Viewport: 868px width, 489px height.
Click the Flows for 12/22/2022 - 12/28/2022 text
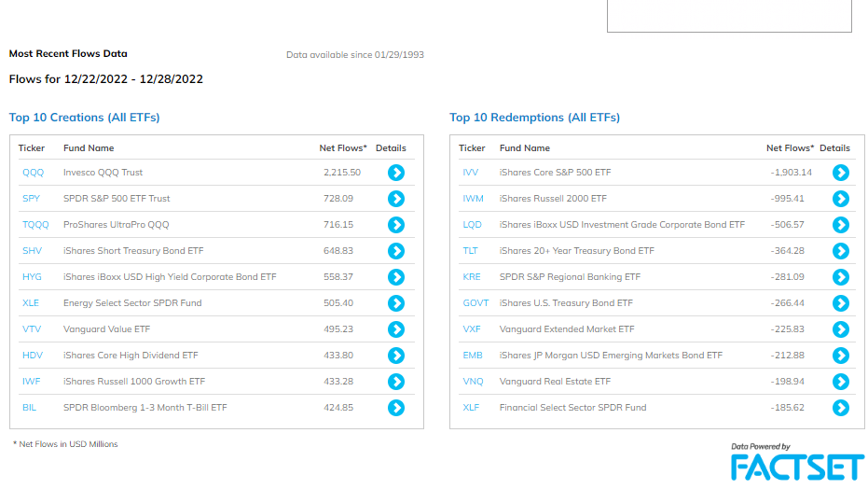[105, 79]
